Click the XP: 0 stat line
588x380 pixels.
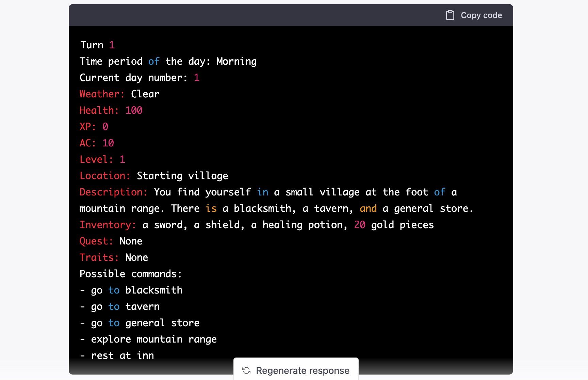[94, 126]
